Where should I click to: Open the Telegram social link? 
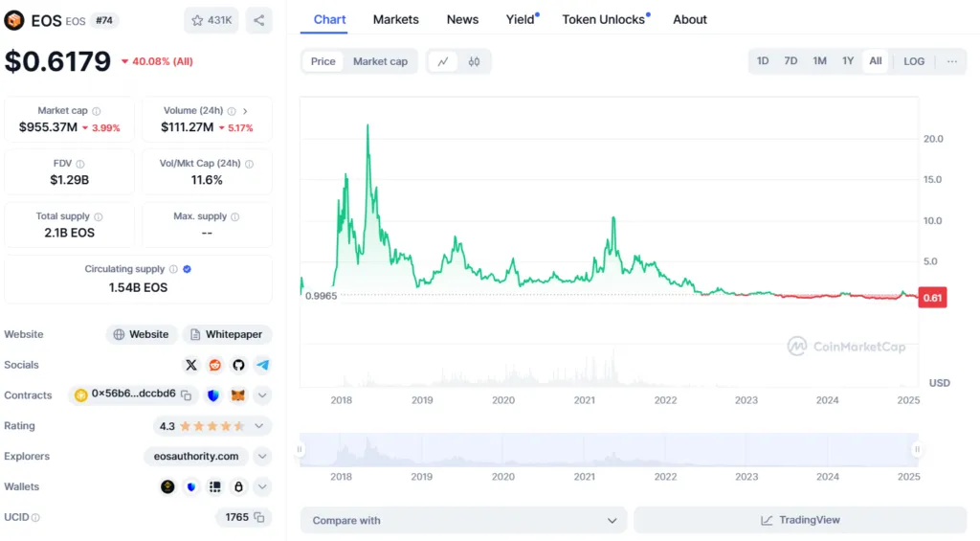262,365
